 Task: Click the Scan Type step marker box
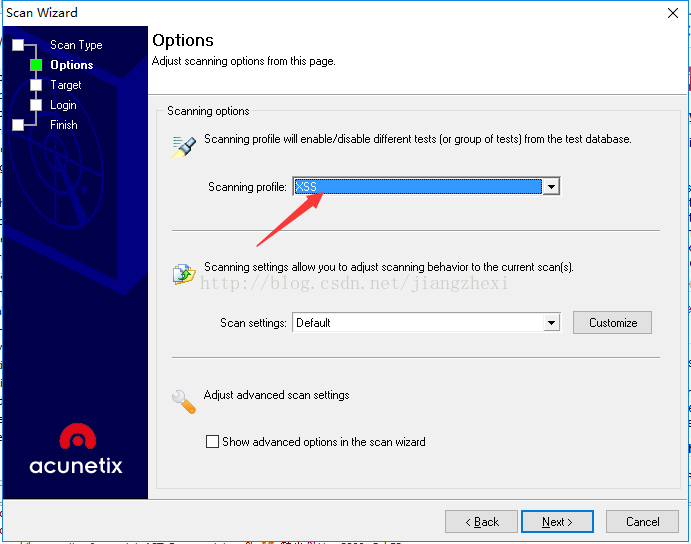[x=18, y=45]
